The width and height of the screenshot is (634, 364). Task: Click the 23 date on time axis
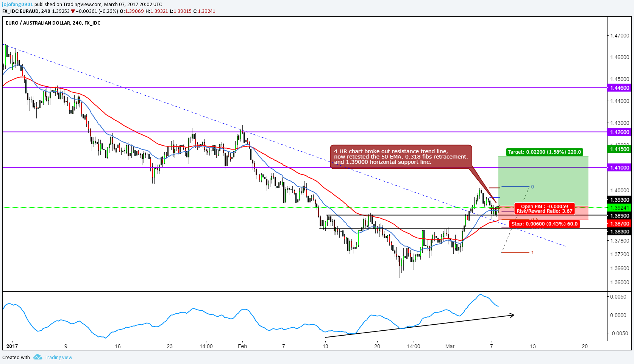pyautogui.click(x=169, y=346)
